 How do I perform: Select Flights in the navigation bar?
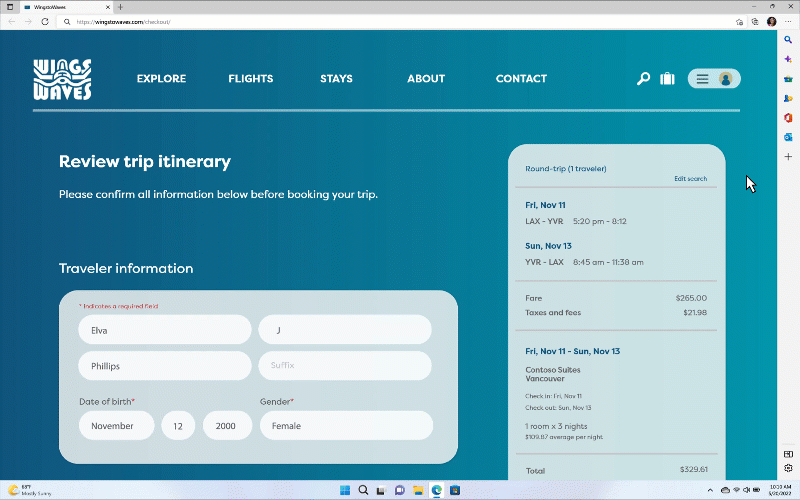click(250, 79)
